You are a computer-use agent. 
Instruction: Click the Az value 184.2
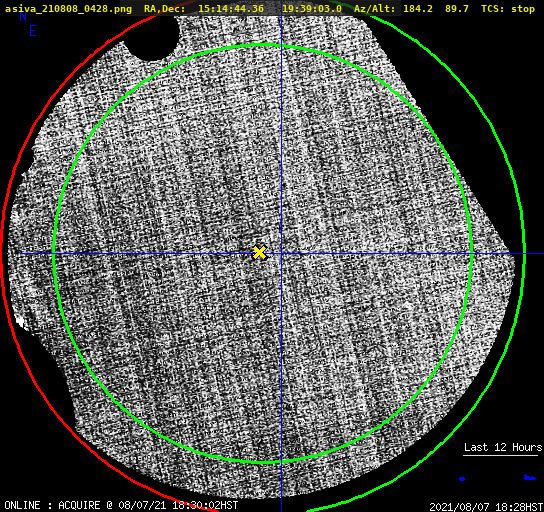pyautogui.click(x=418, y=8)
